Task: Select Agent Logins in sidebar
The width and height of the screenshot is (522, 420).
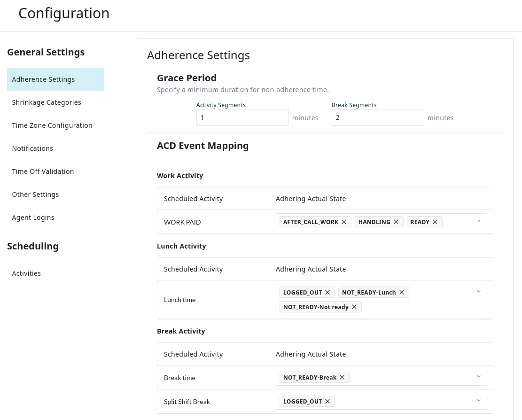Action: click(33, 218)
